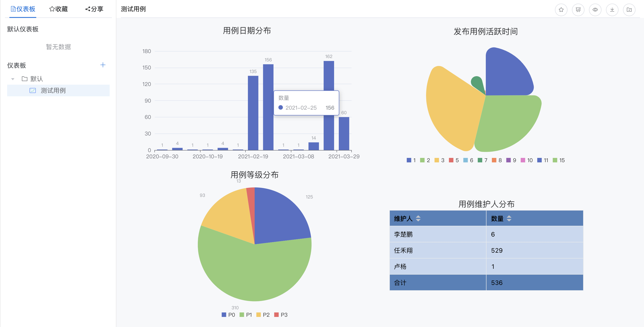Image resolution: width=644 pixels, height=327 pixels.
Task: Sort table by 维护人 column arrows
Action: (418, 218)
